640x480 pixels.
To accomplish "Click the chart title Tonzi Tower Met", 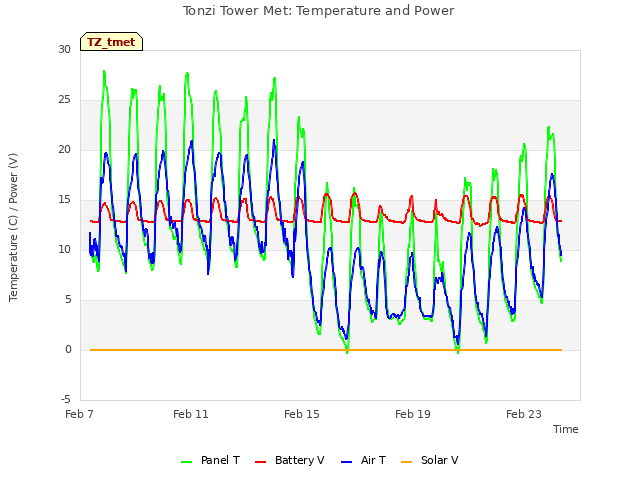I will click(x=318, y=11).
